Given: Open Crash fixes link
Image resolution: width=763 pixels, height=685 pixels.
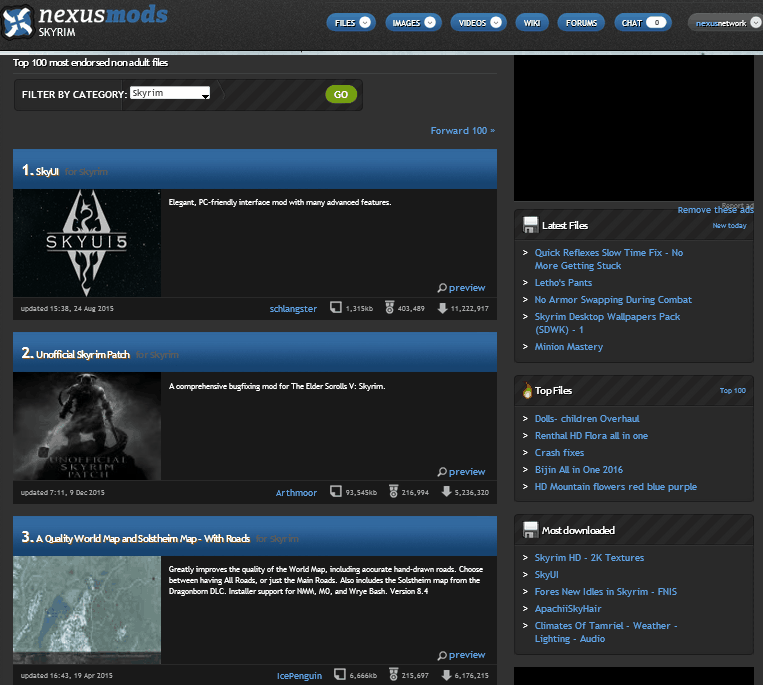Looking at the screenshot, I should point(559,452).
